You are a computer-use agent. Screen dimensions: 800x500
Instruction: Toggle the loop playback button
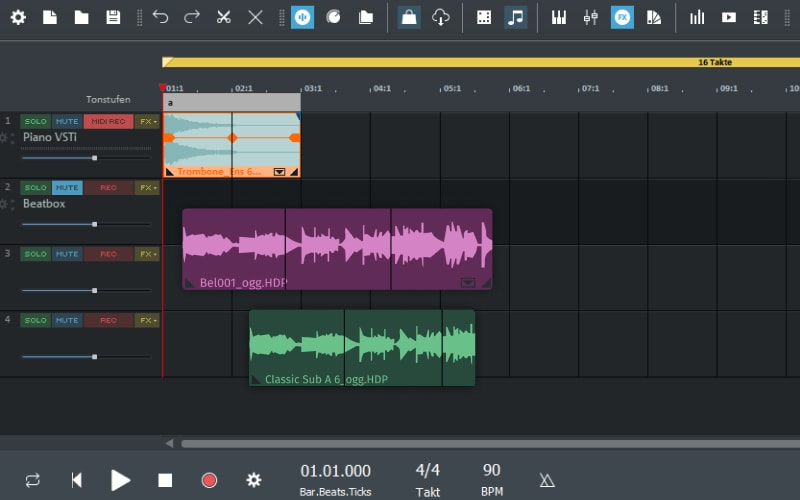tap(33, 480)
